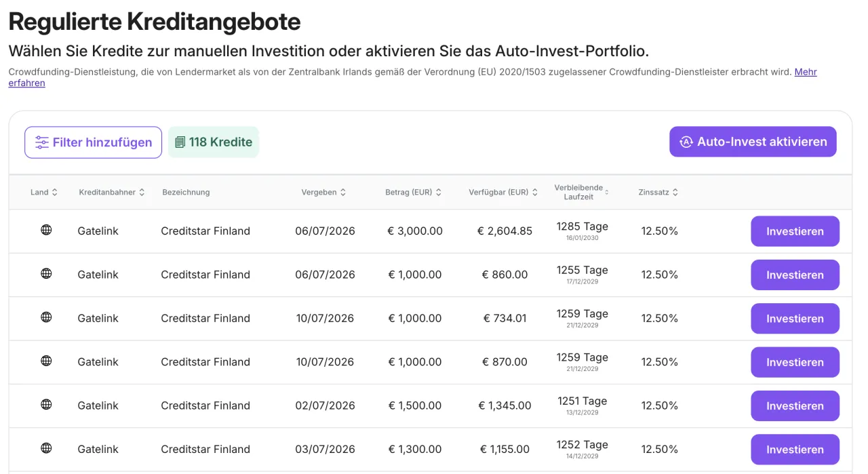Image resolution: width=868 pixels, height=474 pixels.
Task: Select the € 734.01 available amount
Action: coord(505,318)
